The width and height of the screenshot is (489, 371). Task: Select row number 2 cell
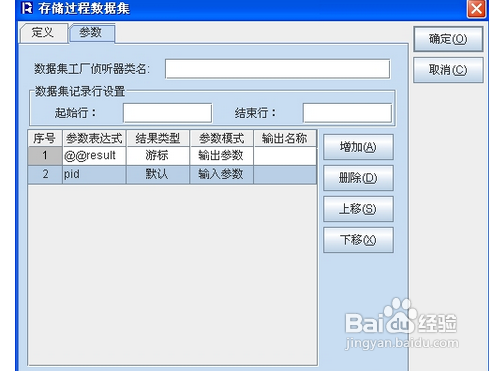45,174
